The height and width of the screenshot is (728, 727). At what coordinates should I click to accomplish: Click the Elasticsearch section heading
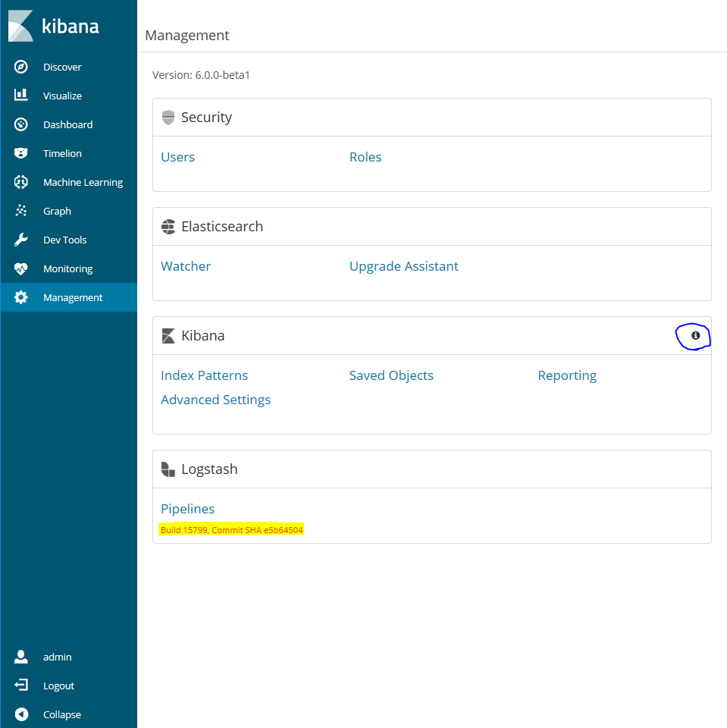pos(222,227)
